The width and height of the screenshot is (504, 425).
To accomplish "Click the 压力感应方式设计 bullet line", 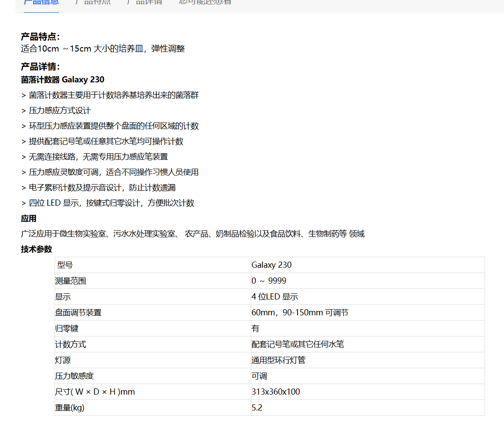I will (56, 111).
